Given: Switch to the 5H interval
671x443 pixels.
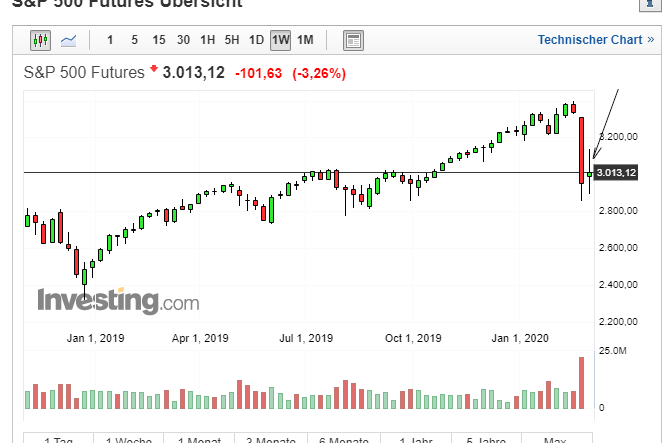Looking at the screenshot, I should (x=232, y=40).
